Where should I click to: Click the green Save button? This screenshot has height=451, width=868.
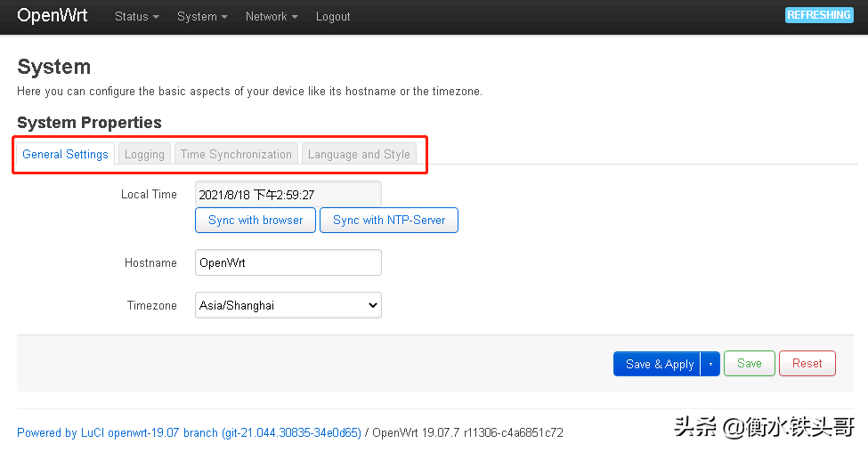(x=749, y=363)
